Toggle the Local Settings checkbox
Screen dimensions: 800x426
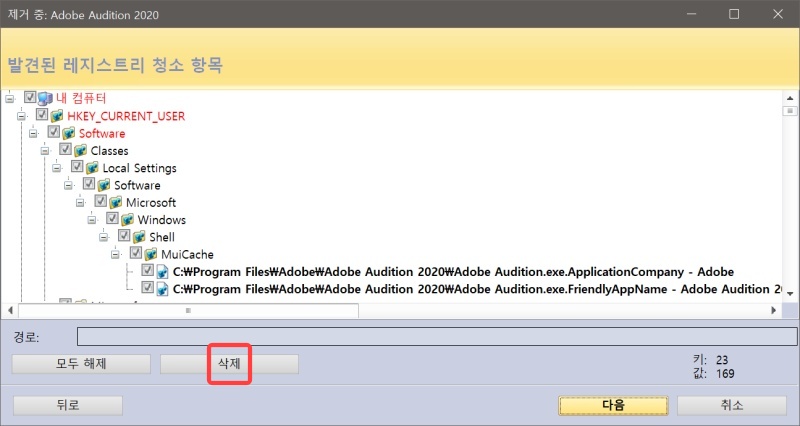(x=77, y=166)
